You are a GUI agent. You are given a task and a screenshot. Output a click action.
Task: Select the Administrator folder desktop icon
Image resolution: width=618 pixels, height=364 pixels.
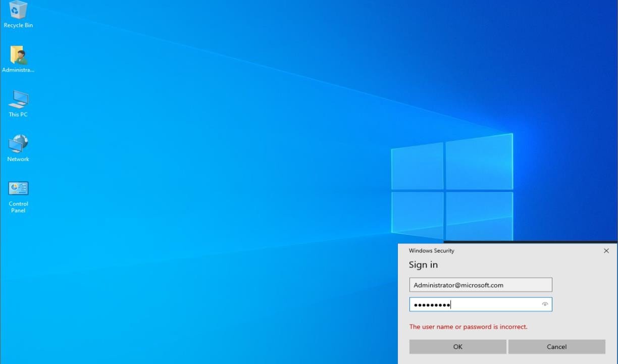click(18, 60)
